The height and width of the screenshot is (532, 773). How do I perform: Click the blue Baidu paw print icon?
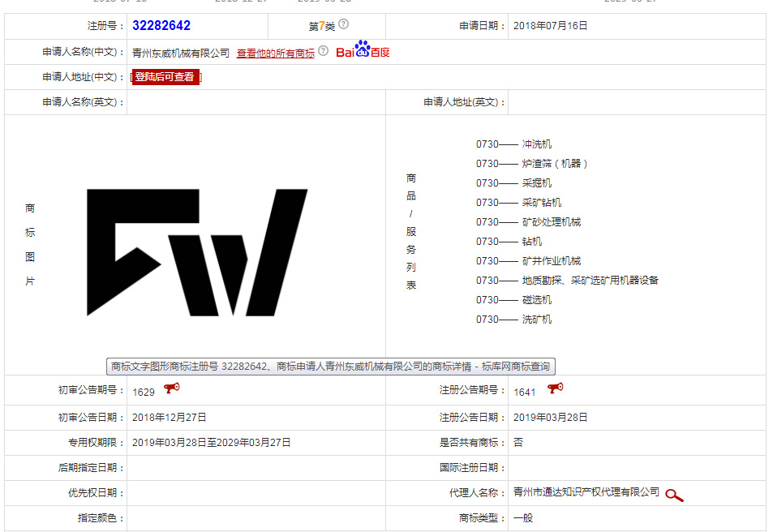[362, 49]
